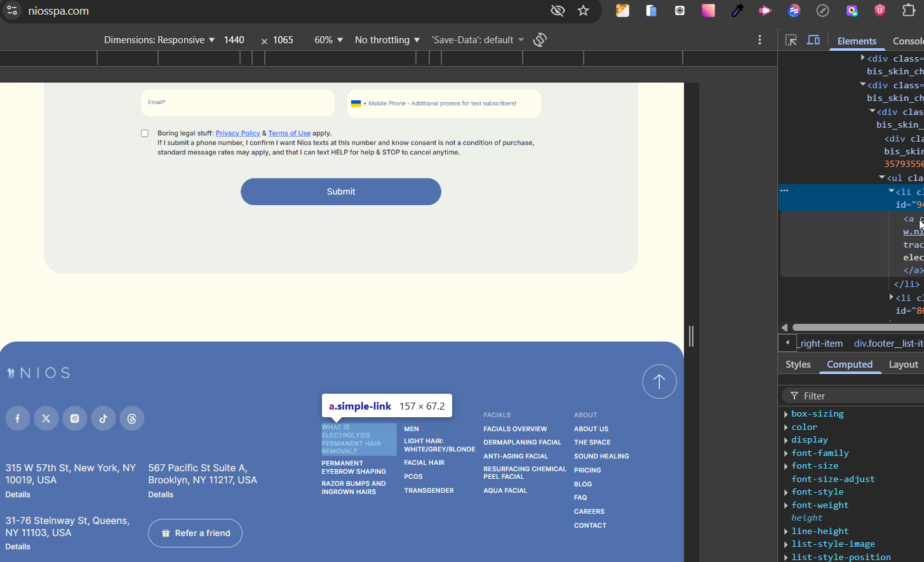Expand the font-size computed property

tap(786, 466)
